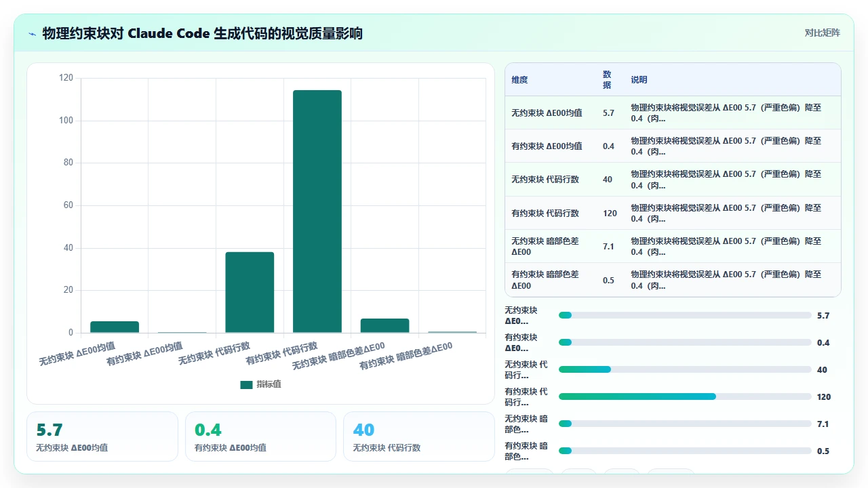Select the tall 有约束块 代码行数 chart bar
The width and height of the screenshot is (868, 488).
click(317, 211)
